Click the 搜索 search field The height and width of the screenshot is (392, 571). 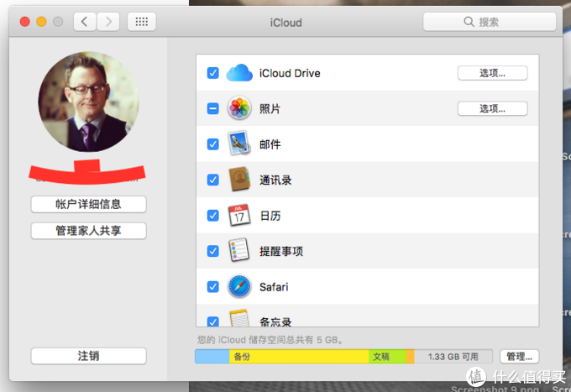[490, 22]
